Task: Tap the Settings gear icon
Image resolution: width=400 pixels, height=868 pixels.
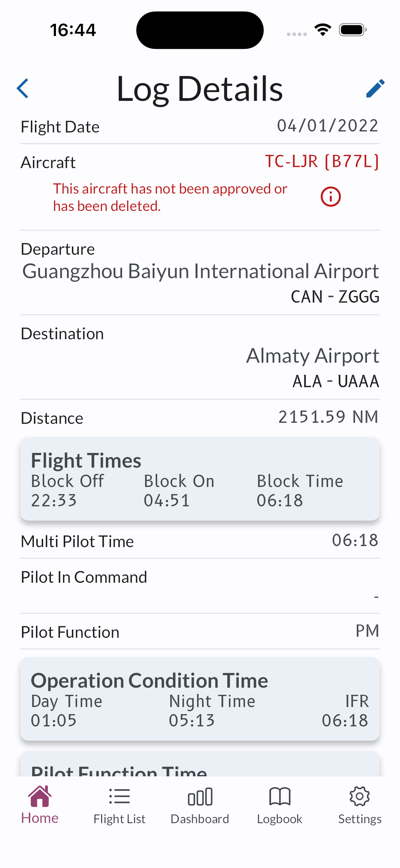Action: [360, 796]
